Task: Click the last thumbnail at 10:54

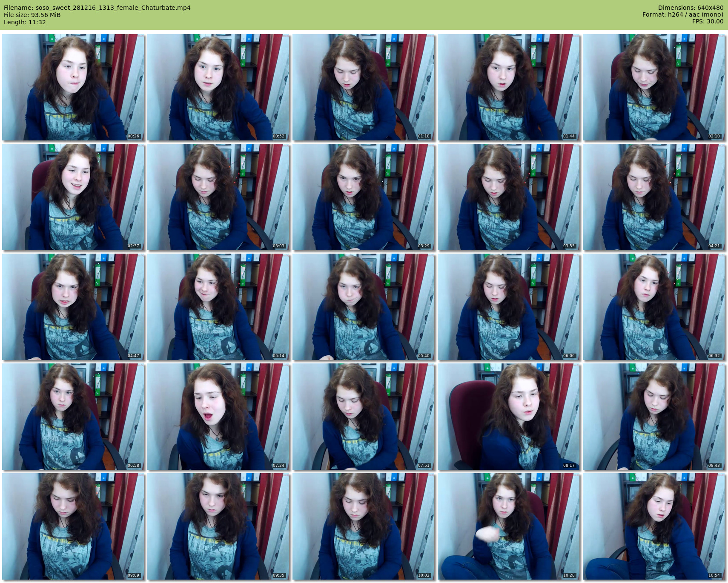Action: [654, 526]
